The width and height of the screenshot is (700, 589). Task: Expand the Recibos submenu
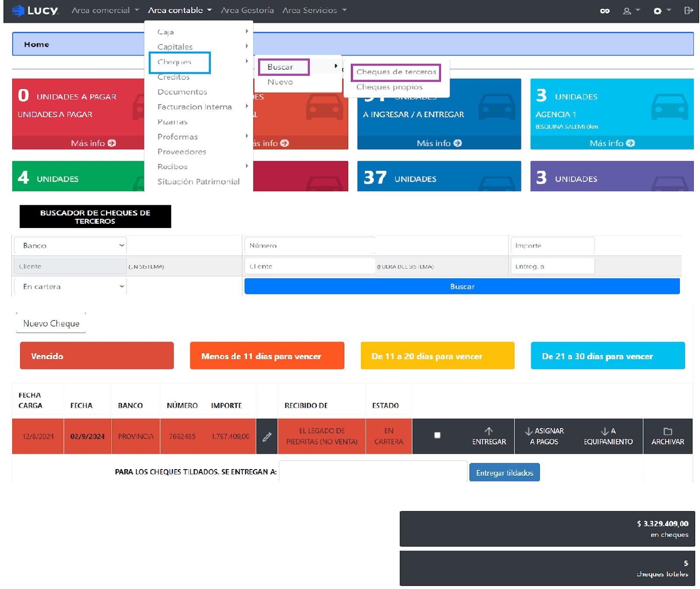(199, 166)
